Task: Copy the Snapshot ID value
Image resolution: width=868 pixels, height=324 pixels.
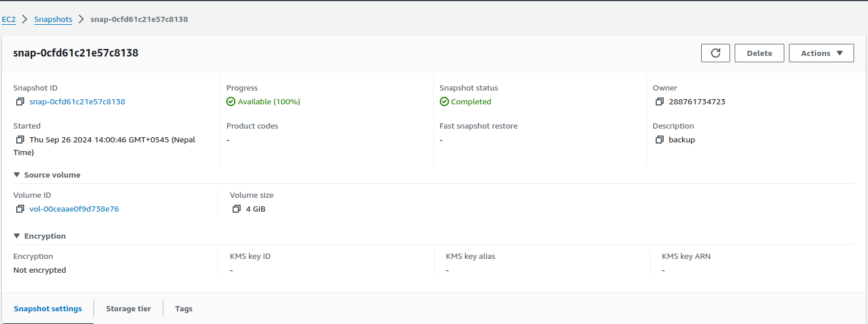Action: tap(20, 102)
